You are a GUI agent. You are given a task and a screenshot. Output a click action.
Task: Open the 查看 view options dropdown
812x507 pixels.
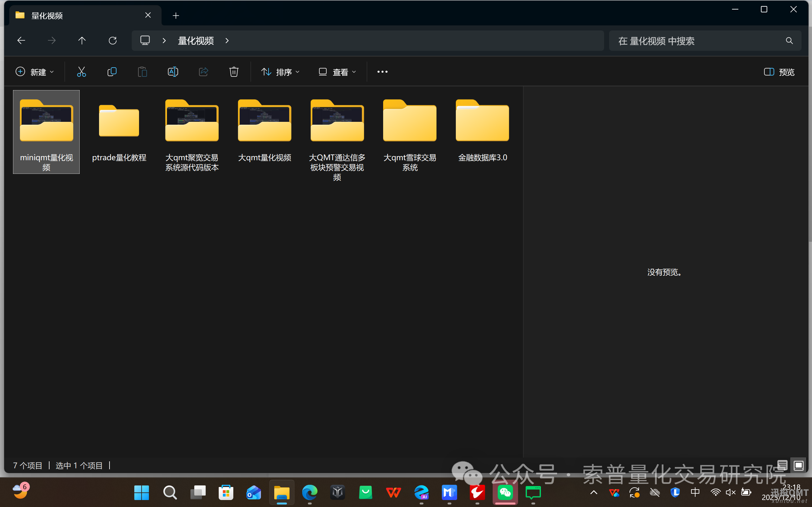337,71
